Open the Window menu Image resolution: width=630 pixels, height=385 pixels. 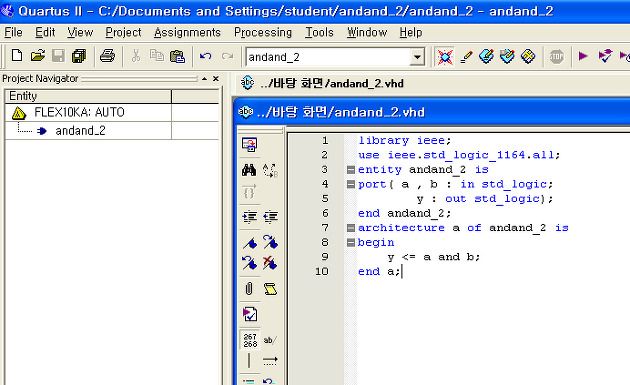[x=367, y=32]
